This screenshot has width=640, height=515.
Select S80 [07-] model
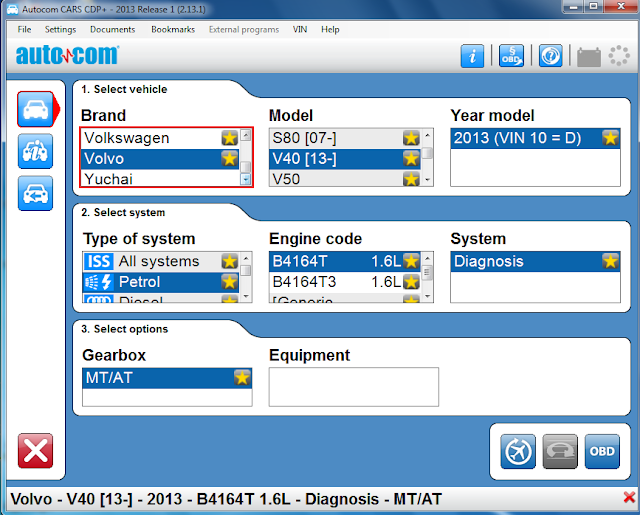[x=345, y=138]
